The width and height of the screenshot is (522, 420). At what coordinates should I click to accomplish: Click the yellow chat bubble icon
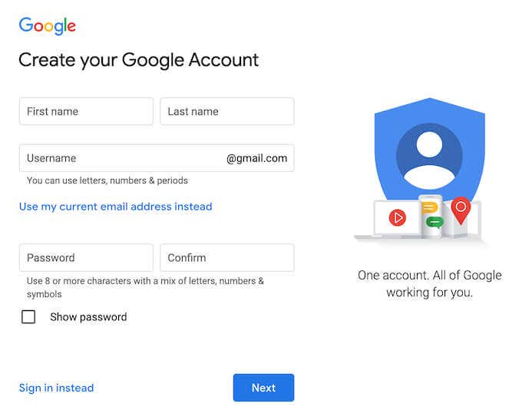[x=430, y=207]
